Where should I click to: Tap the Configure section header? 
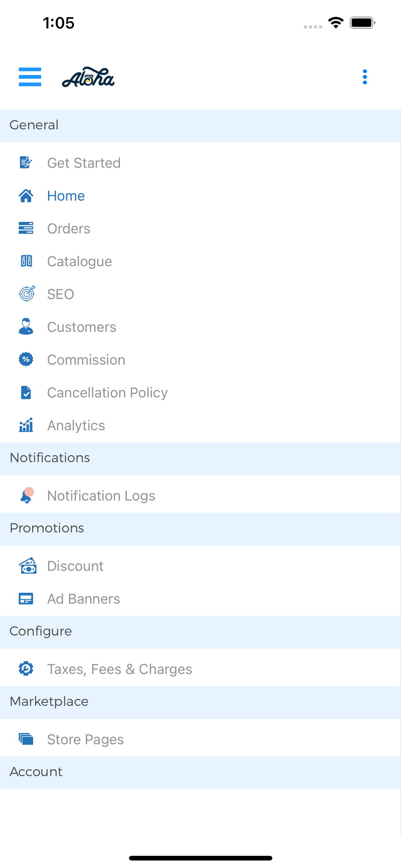(200, 632)
